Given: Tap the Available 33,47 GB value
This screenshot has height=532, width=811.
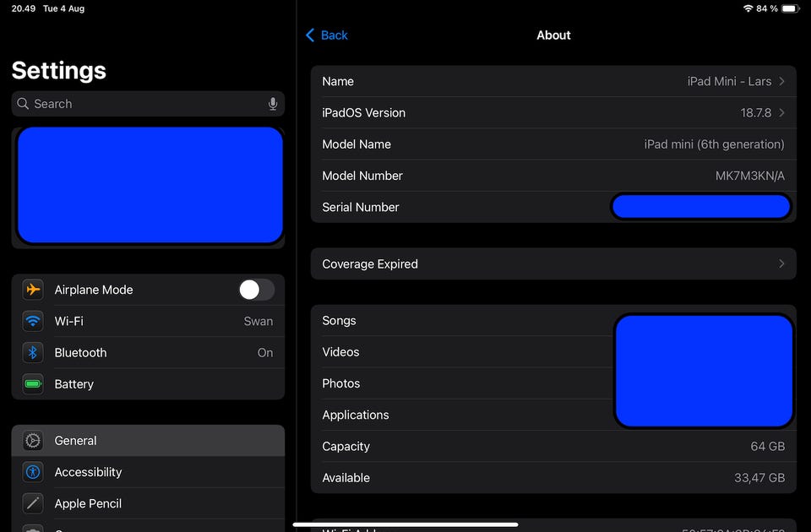Looking at the screenshot, I should 759,478.
